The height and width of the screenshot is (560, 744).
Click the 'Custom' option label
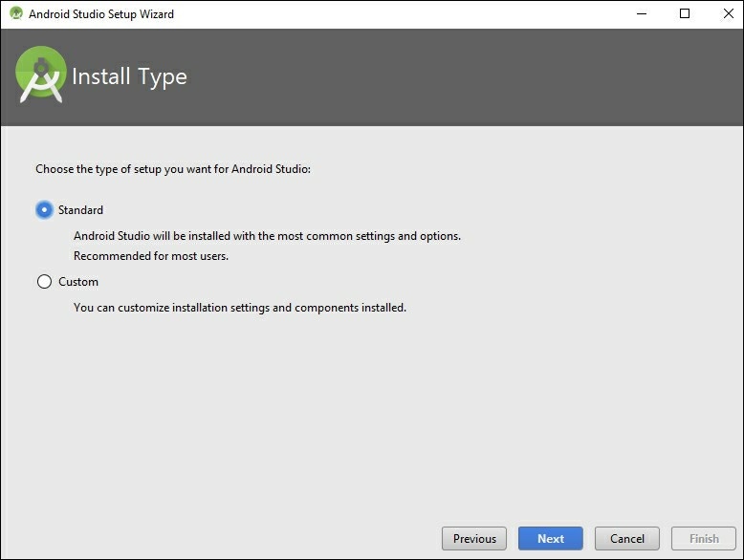pos(78,282)
